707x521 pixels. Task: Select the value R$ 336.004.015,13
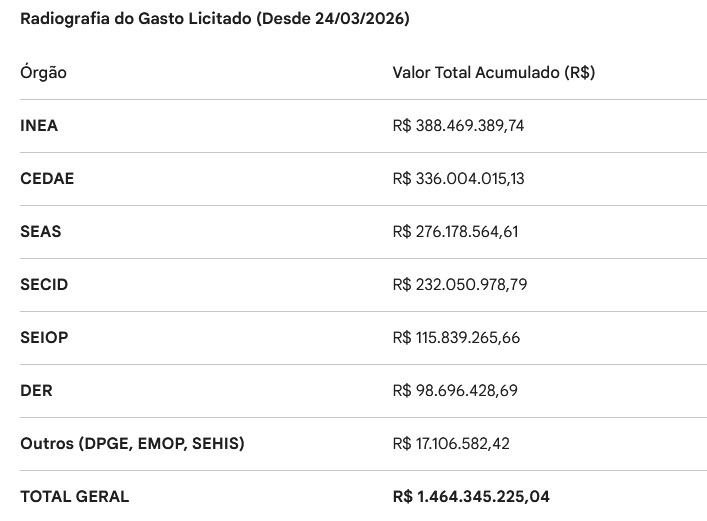[x=458, y=179]
